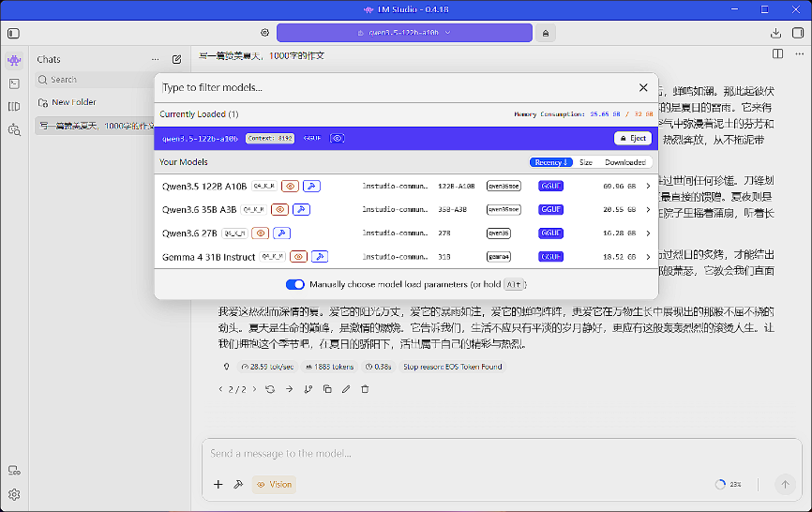
Task: Click split view icon at top right
Action: point(777,53)
